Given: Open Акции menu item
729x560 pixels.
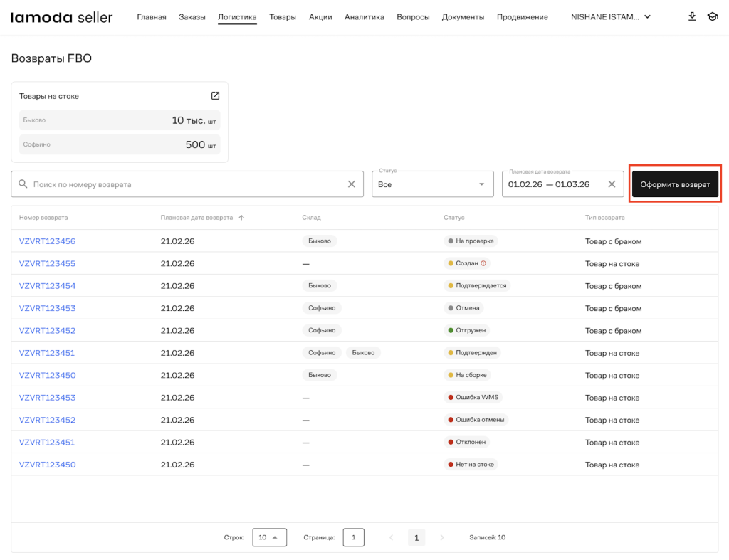Looking at the screenshot, I should coord(320,17).
